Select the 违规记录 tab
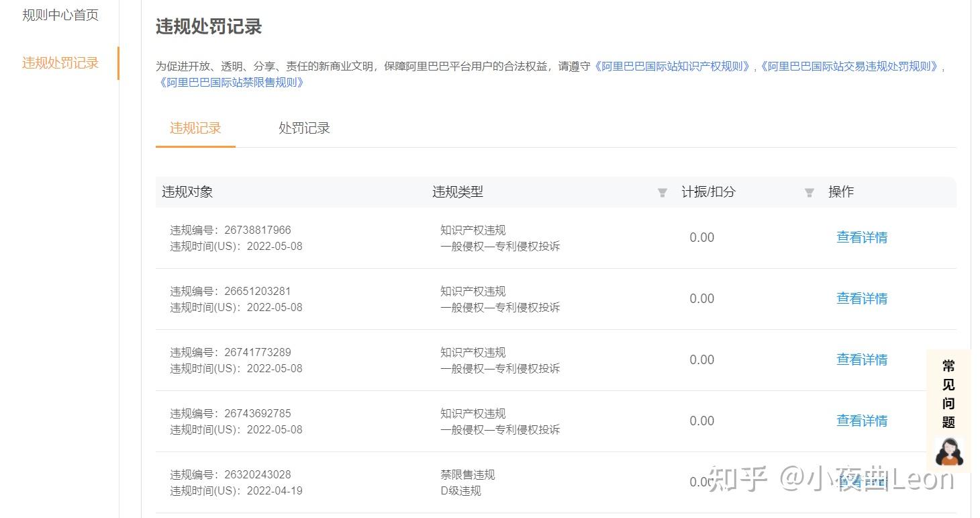The height and width of the screenshot is (518, 980). [x=195, y=128]
